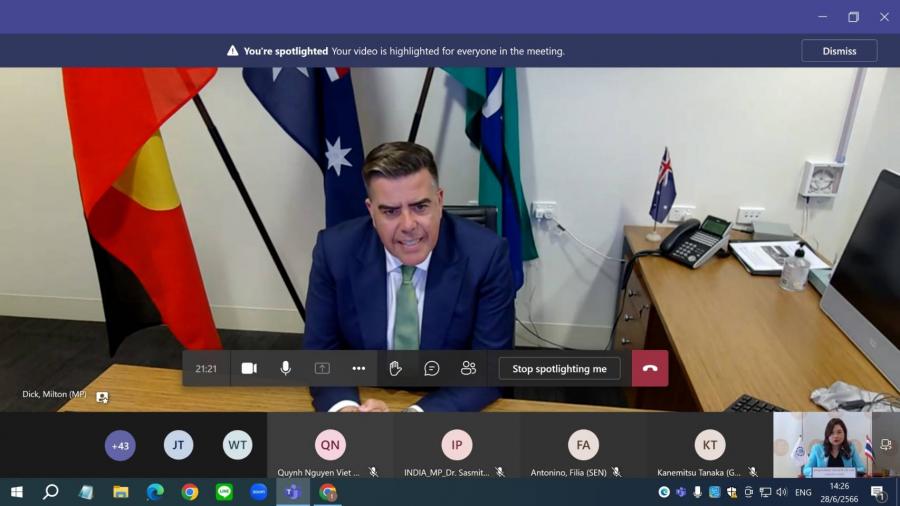Click the share content tray icon
The width and height of the screenshot is (900, 506).
click(x=322, y=368)
